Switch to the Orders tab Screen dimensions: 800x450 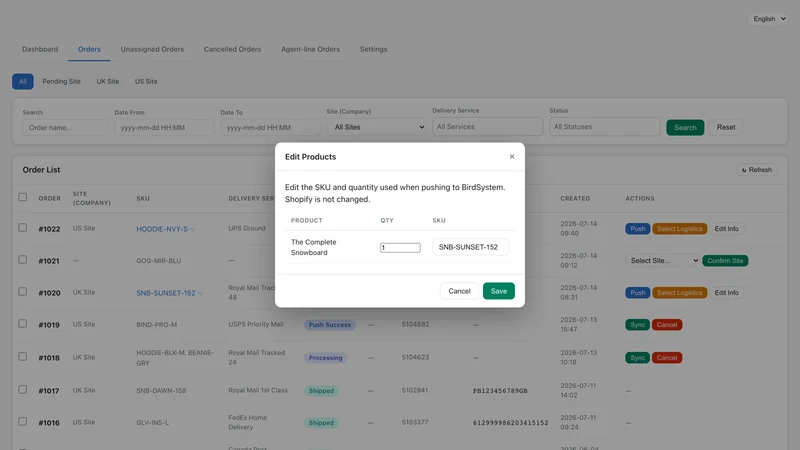point(89,49)
